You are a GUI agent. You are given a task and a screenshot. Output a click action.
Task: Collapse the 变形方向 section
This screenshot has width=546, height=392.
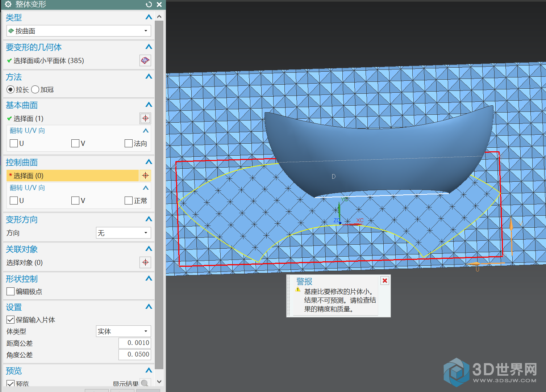click(149, 219)
